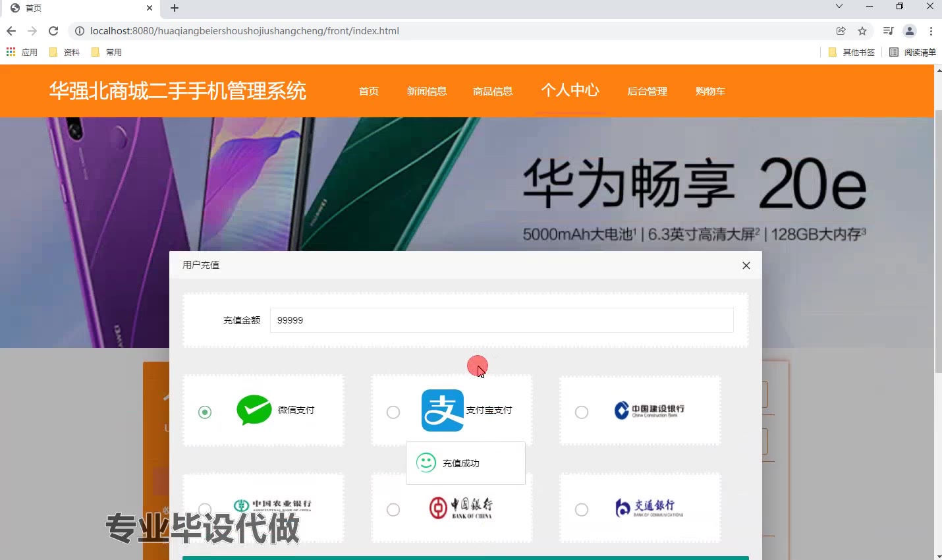The height and width of the screenshot is (560, 942).
Task: Select the 交通银行 radio button
Action: click(x=582, y=509)
